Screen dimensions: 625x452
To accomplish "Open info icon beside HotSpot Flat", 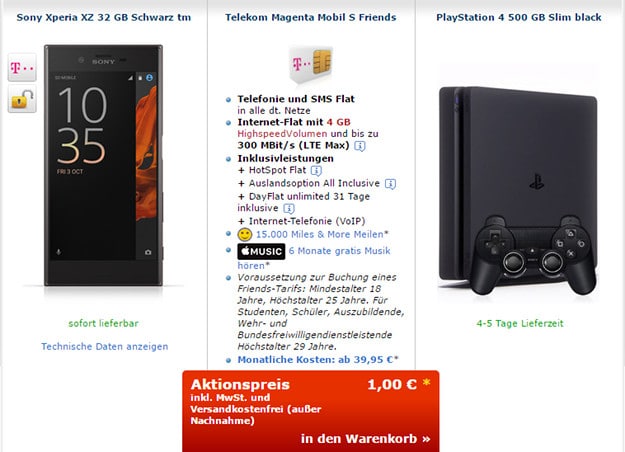I will pyautogui.click(x=316, y=171).
